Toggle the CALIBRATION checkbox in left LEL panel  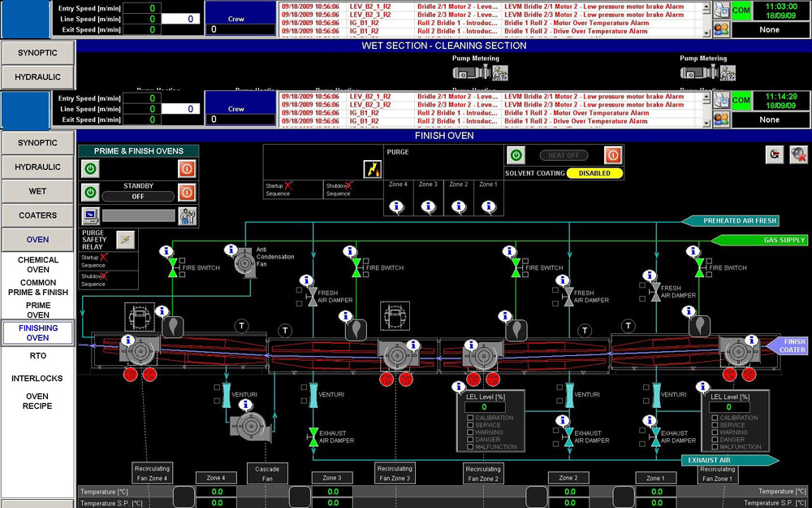[470, 418]
